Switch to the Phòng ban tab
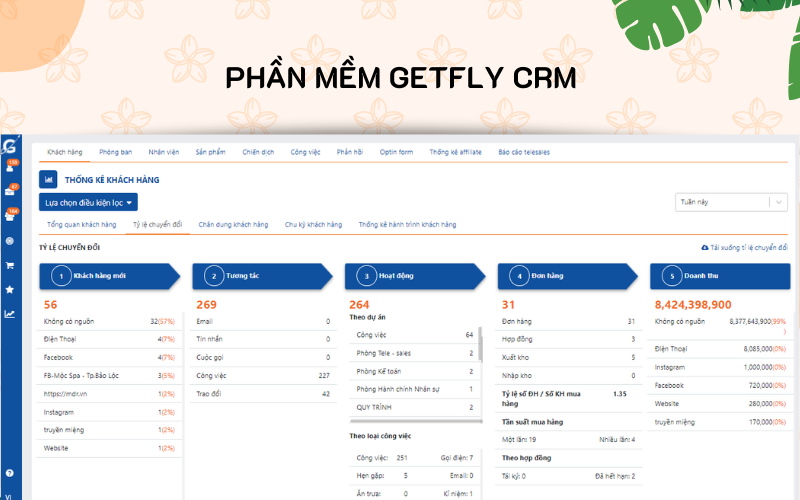This screenshot has height=500, width=800. (115, 152)
